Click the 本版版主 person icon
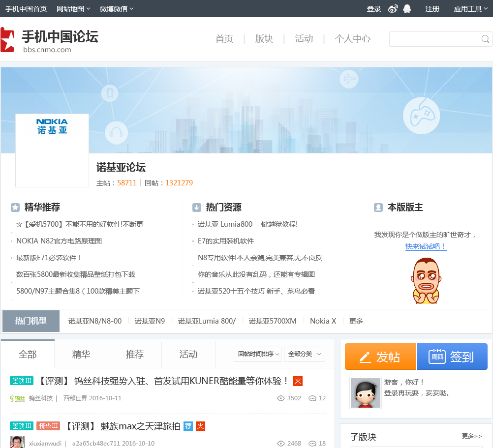Image resolution: width=493 pixels, height=448 pixels. (378, 208)
